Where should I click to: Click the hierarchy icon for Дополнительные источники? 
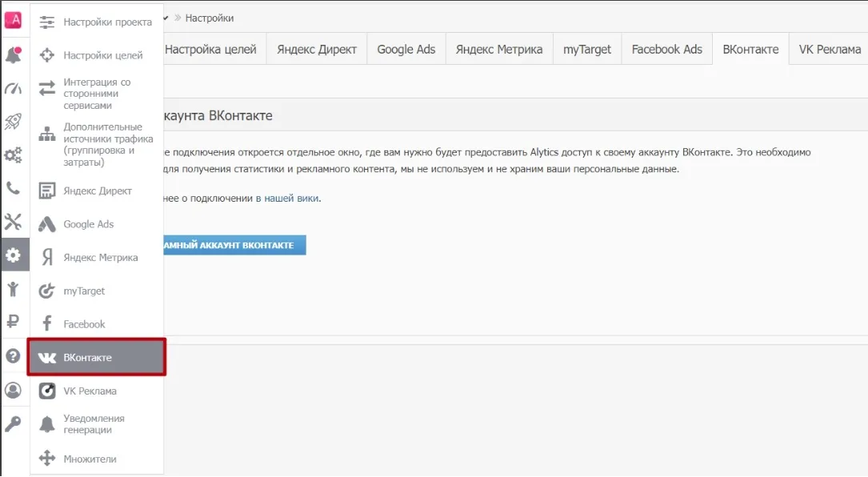(47, 134)
